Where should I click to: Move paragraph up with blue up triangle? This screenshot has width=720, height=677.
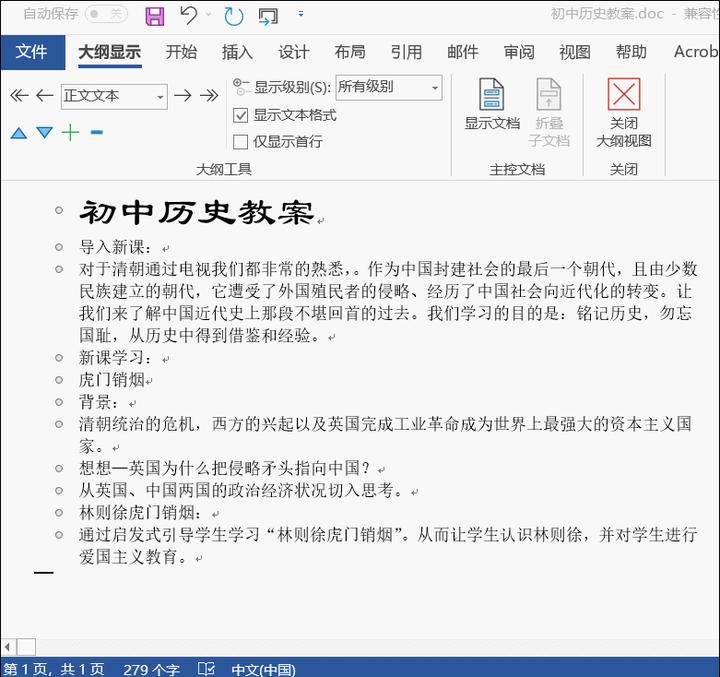(x=19, y=133)
